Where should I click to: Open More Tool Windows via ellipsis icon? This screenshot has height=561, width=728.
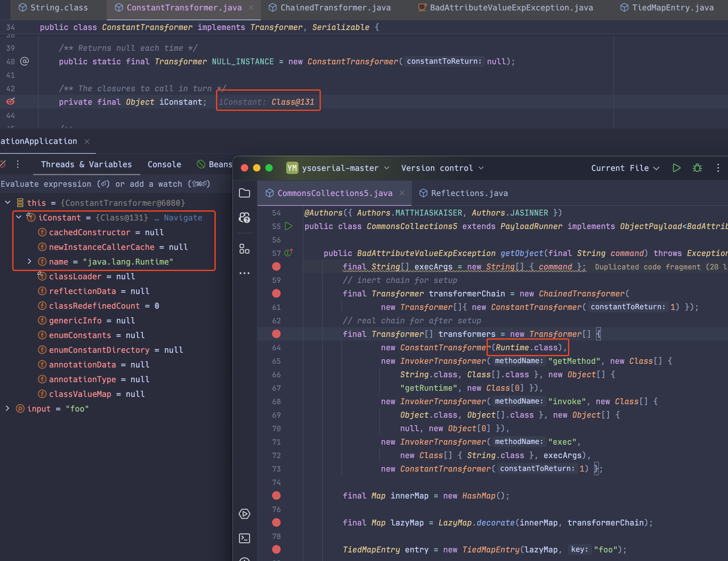(x=245, y=273)
